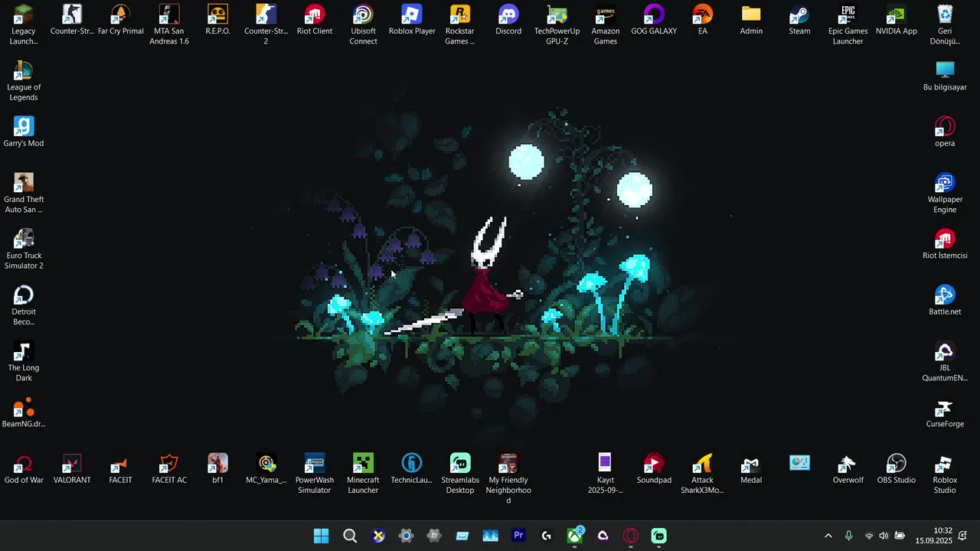The image size is (980, 551).
Task: Select the Discord desktop icon
Action: coord(508,21)
